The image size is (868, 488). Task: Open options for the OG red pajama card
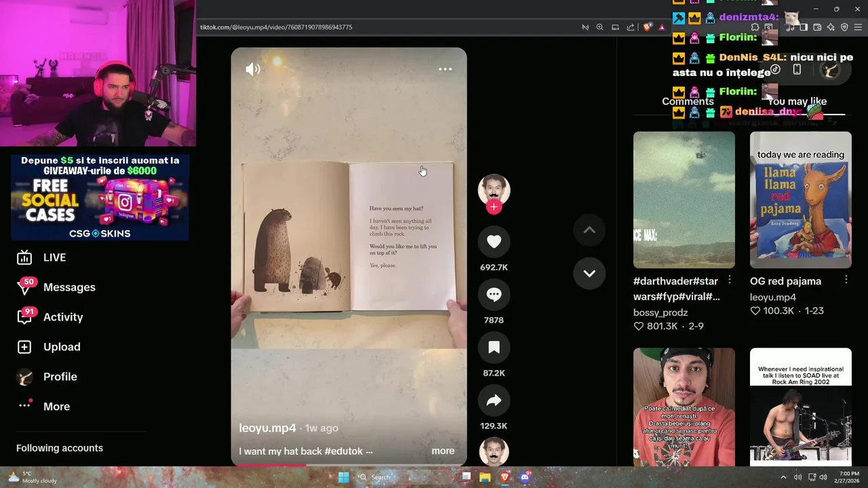[x=846, y=280]
